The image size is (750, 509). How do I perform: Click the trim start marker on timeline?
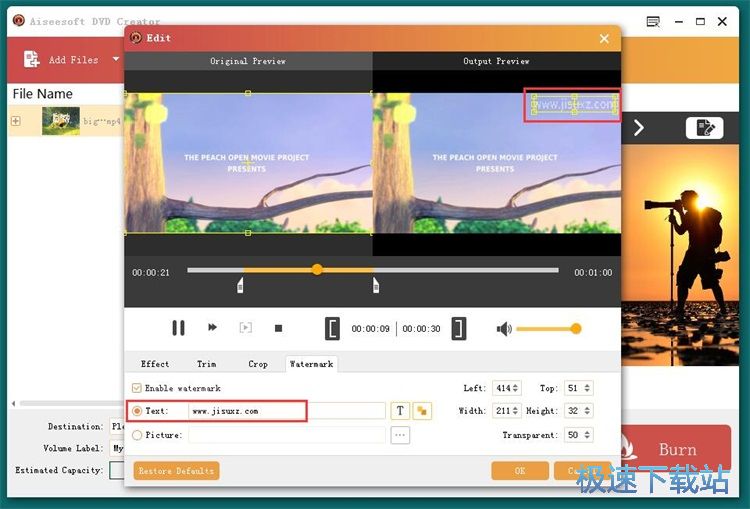pos(240,286)
